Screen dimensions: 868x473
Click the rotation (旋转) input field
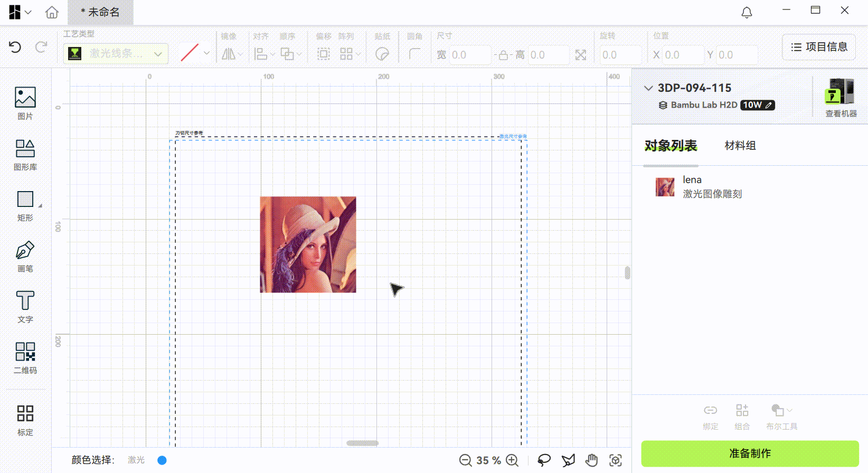[x=620, y=55]
